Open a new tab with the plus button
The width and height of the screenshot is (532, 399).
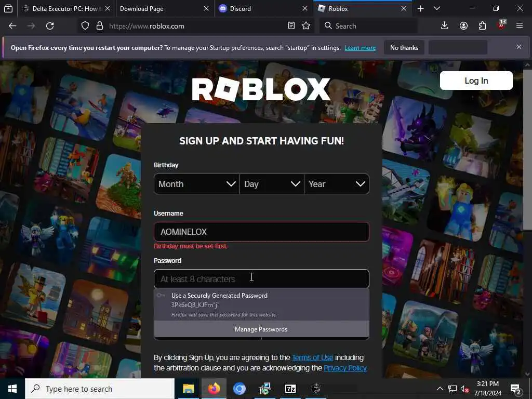[x=420, y=9]
